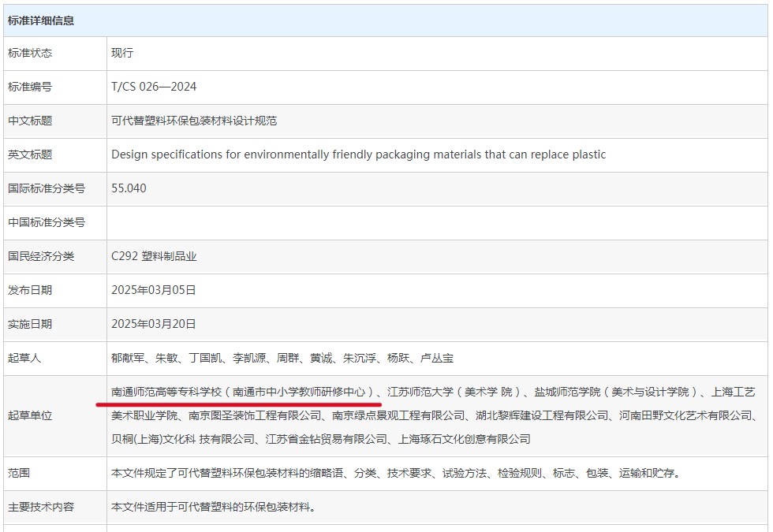Click the 主要技术内容 description text
The height and width of the screenshot is (532, 773).
coord(213,507)
